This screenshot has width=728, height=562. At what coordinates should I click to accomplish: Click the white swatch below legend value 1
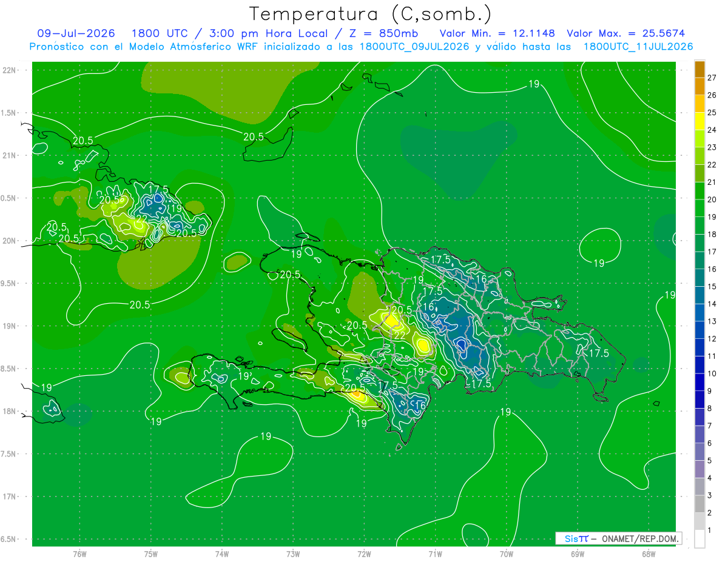click(699, 539)
